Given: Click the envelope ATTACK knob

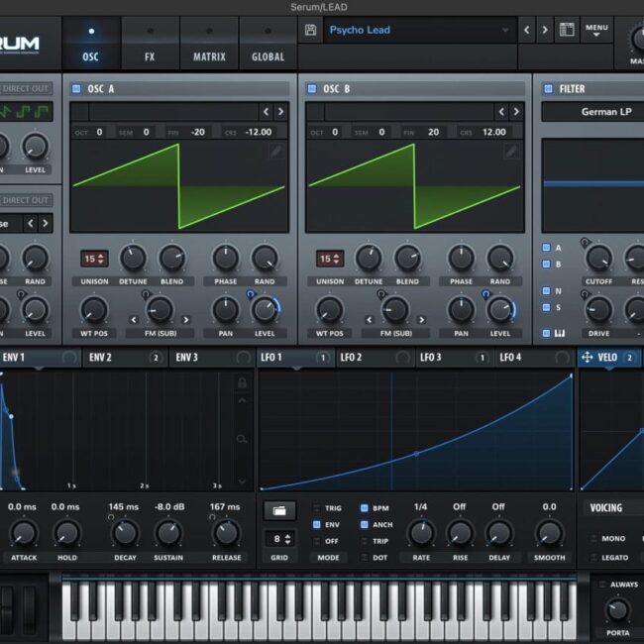Looking at the screenshot, I should coord(23,534).
